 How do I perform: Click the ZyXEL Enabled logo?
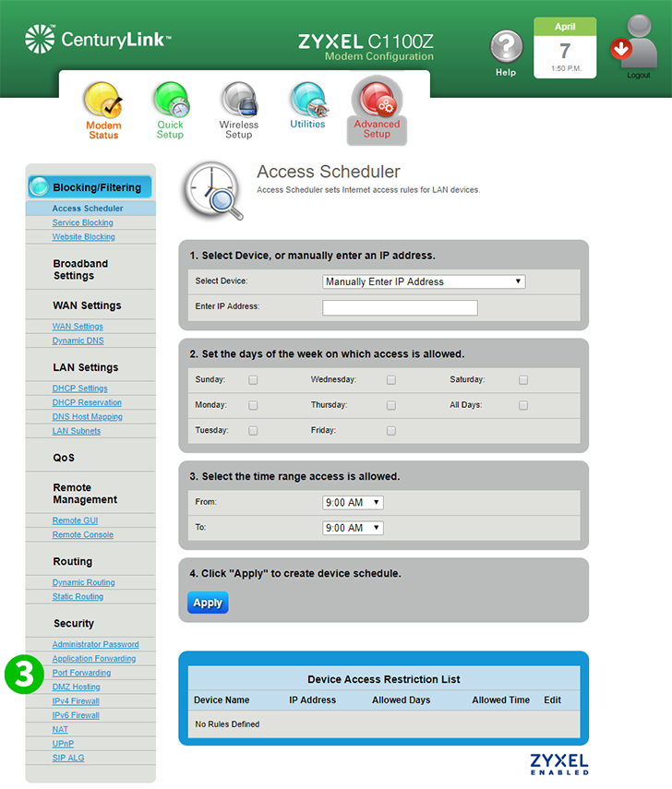coord(558,764)
